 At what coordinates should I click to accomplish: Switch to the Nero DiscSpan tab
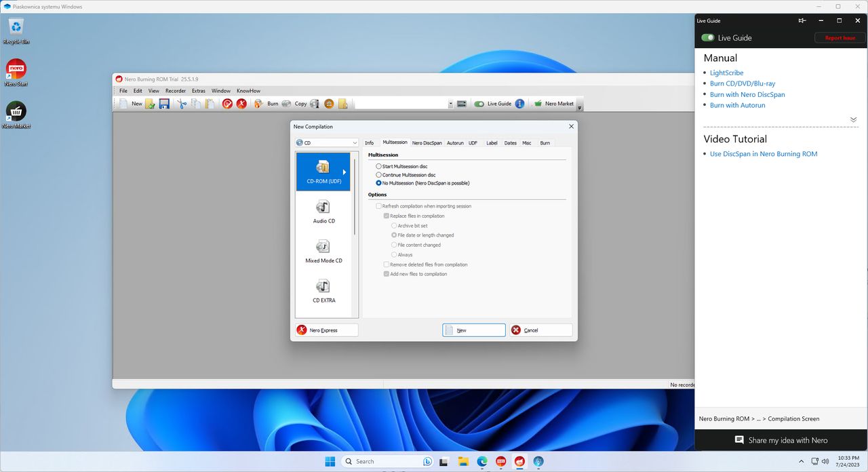point(427,142)
